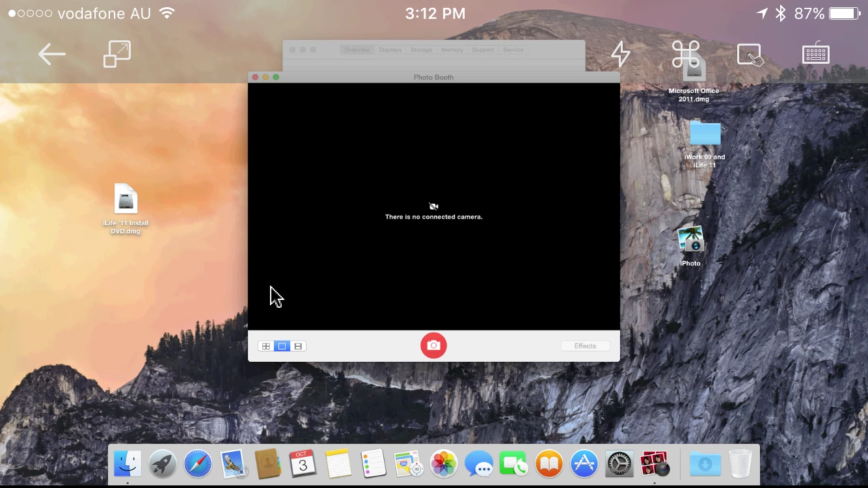This screenshot has height=488, width=868.
Task: Minimize the Photo Booth window
Action: tap(265, 77)
